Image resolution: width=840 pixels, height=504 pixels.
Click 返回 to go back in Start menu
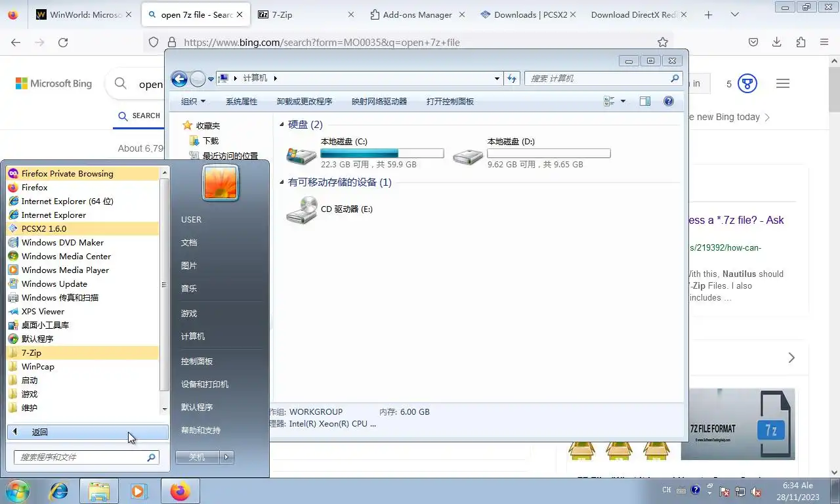[88, 432]
